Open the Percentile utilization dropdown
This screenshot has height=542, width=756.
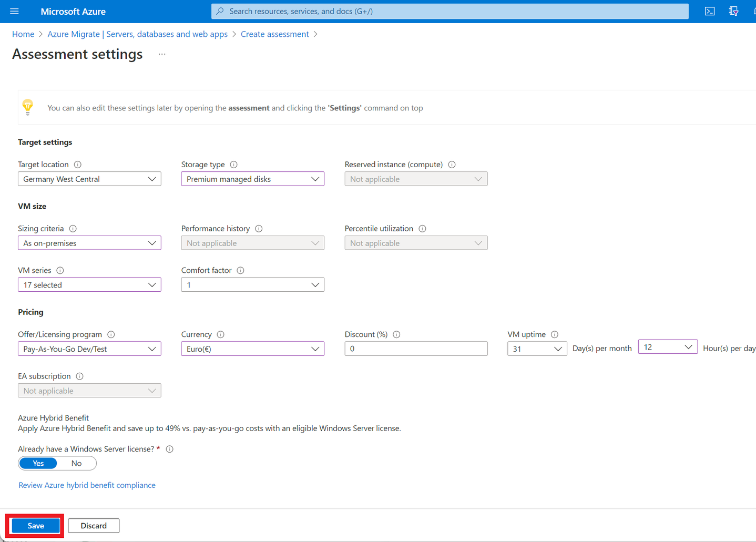[416, 243]
